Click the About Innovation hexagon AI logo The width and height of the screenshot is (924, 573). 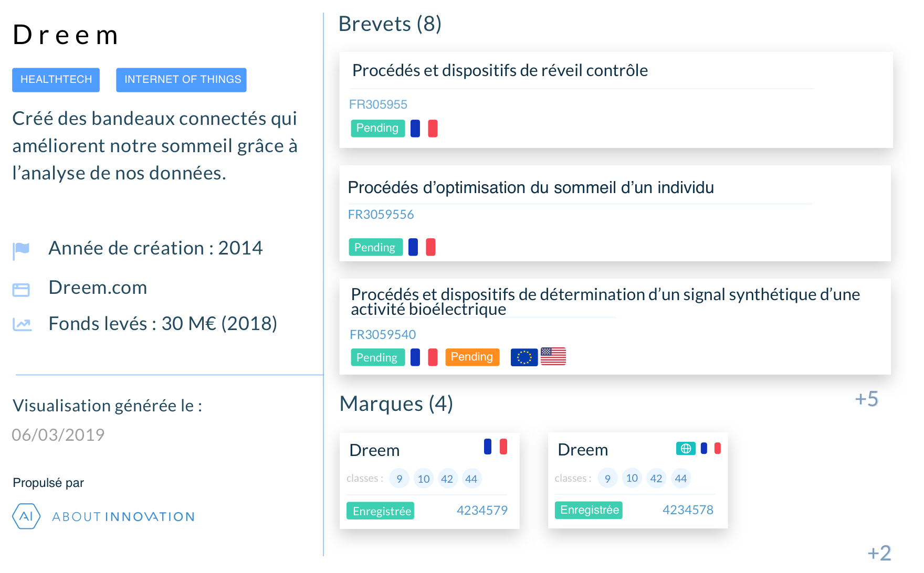tap(26, 516)
